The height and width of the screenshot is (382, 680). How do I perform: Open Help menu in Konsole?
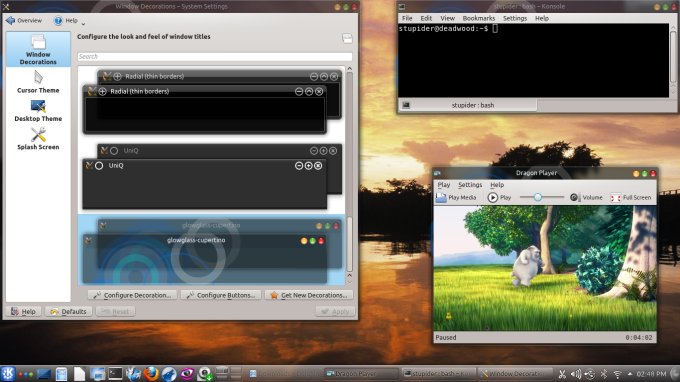pyautogui.click(x=542, y=18)
